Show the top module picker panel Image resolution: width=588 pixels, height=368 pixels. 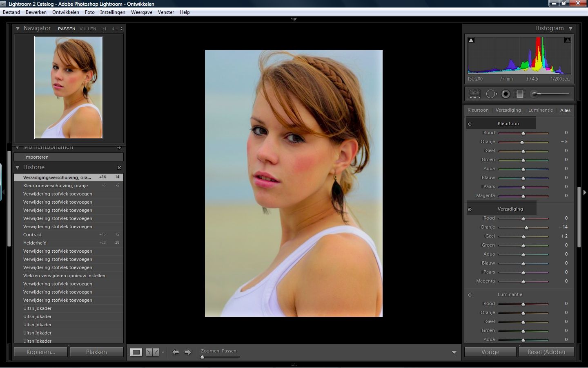(x=294, y=20)
